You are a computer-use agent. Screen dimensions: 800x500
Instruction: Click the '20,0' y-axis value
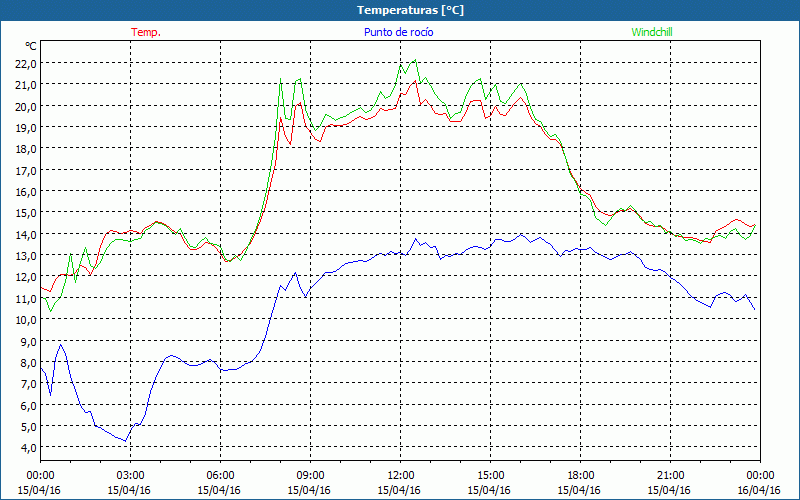click(26, 106)
